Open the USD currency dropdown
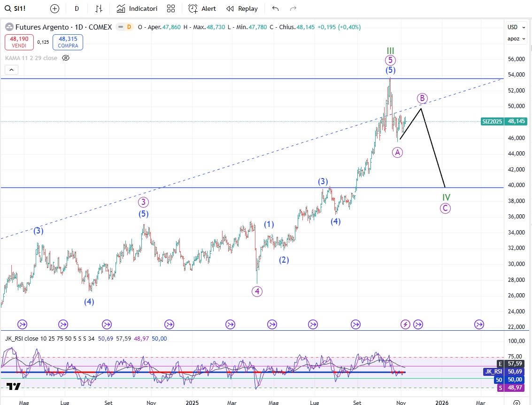Image resolution: width=532 pixels, height=405 pixels. (x=515, y=27)
